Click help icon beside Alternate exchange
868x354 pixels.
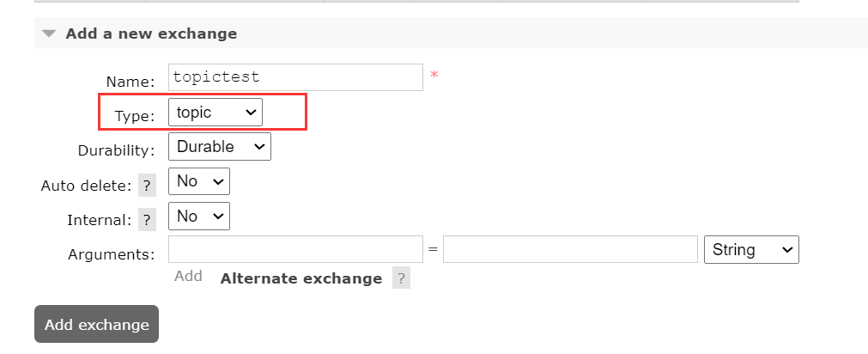tap(400, 278)
